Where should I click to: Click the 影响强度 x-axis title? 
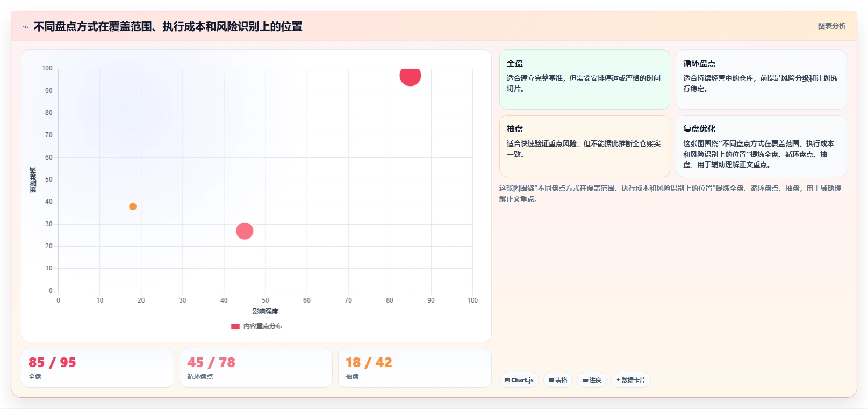[x=266, y=312]
